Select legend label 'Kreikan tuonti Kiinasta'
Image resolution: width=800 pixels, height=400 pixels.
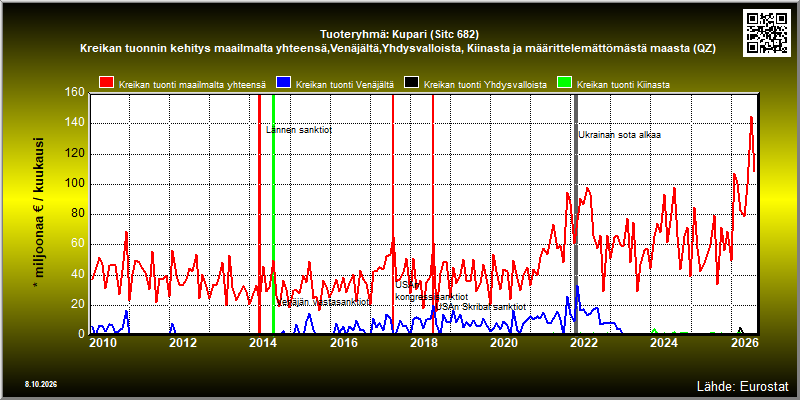pyautogui.click(x=623, y=85)
